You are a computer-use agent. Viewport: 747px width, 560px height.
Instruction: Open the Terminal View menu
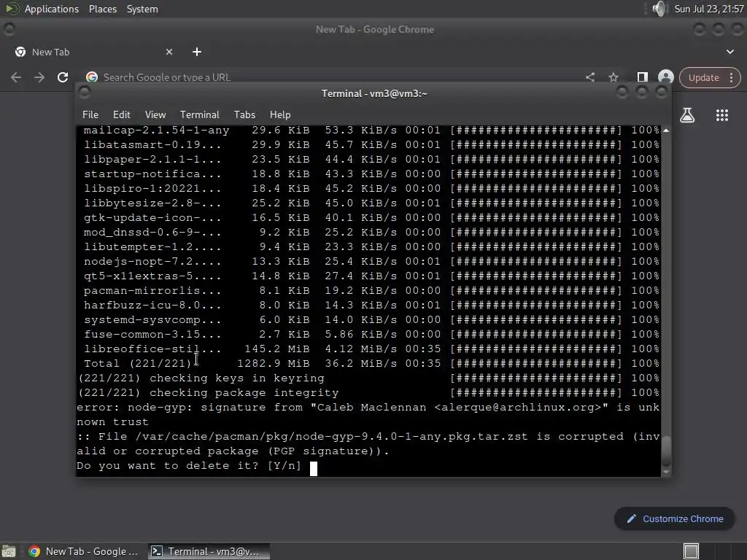[155, 114]
